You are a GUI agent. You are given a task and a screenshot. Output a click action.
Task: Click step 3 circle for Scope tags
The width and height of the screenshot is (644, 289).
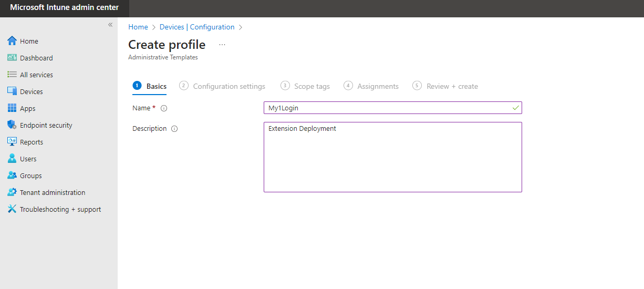(285, 86)
